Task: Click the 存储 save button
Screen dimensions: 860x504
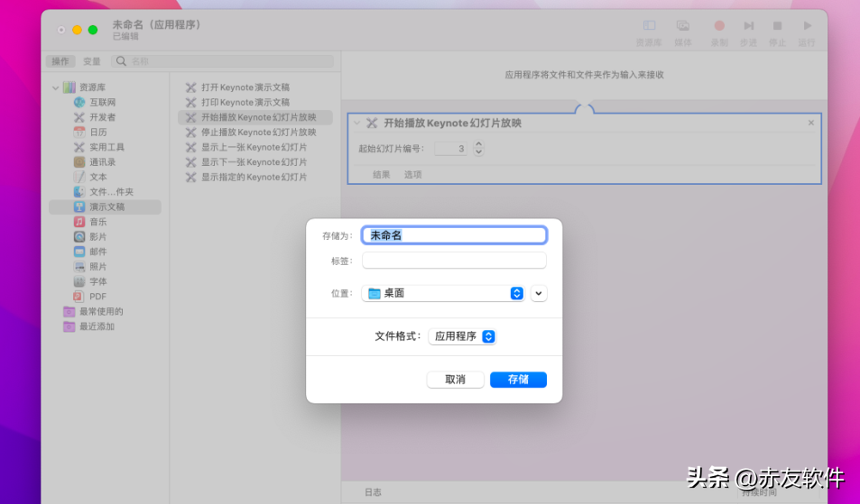Action: [x=518, y=380]
